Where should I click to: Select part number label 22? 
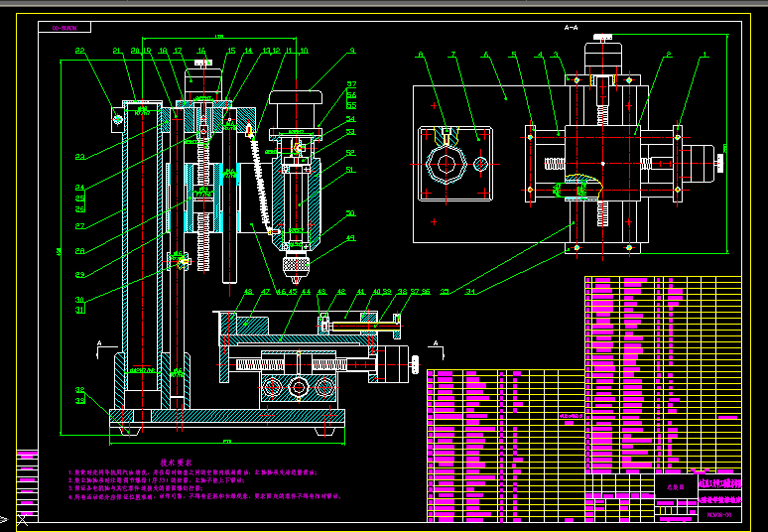point(79,51)
